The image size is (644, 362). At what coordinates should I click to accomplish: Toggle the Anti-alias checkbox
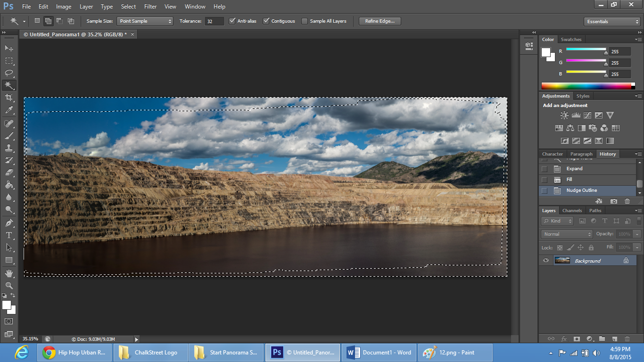tap(232, 21)
